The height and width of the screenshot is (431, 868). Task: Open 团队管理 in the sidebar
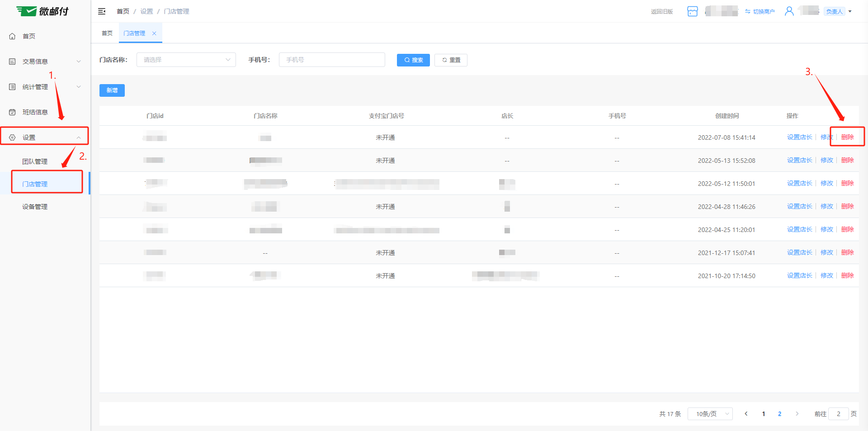point(35,161)
